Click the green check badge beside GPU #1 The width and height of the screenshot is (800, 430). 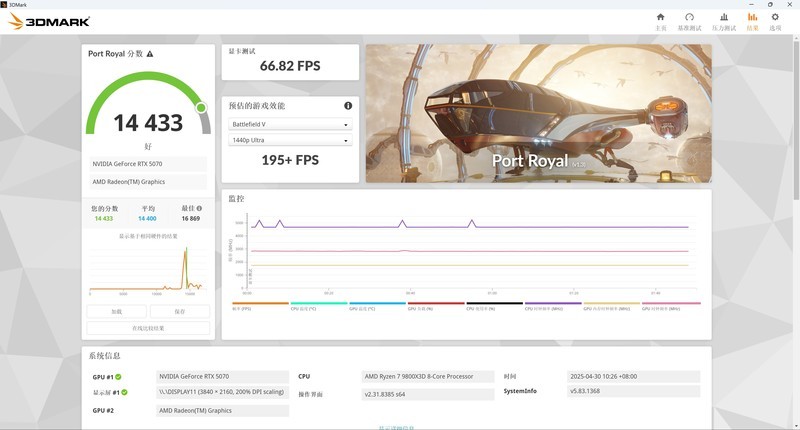pyautogui.click(x=118, y=376)
